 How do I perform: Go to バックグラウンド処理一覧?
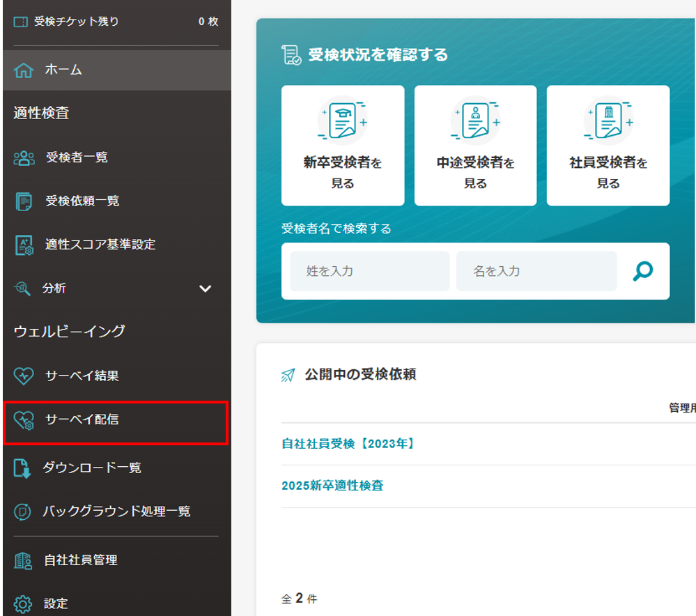pos(117,511)
